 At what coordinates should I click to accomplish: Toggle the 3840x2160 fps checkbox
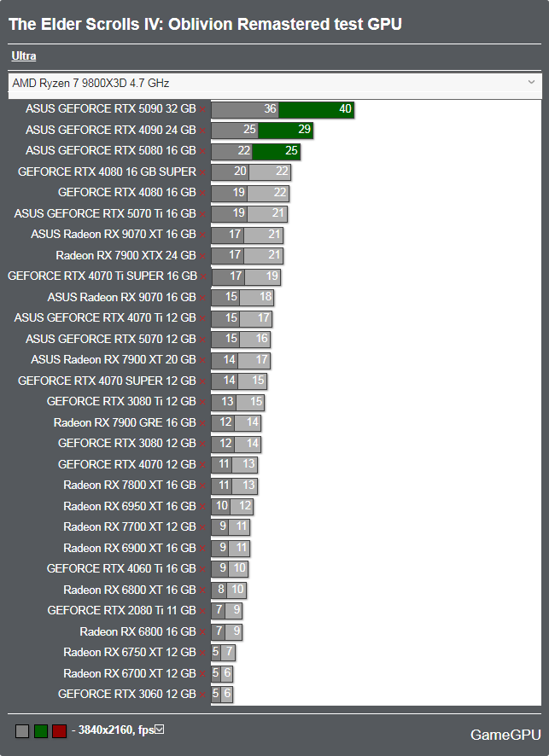pos(159,730)
